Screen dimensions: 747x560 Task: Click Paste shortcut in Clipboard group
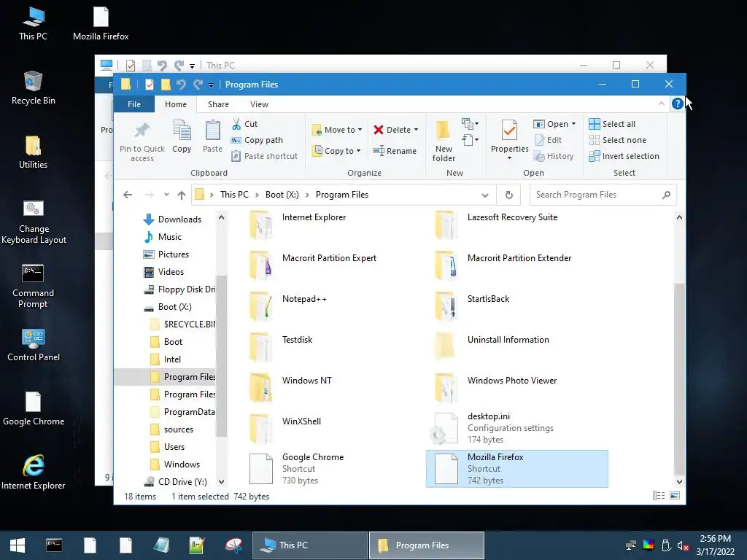[264, 156]
